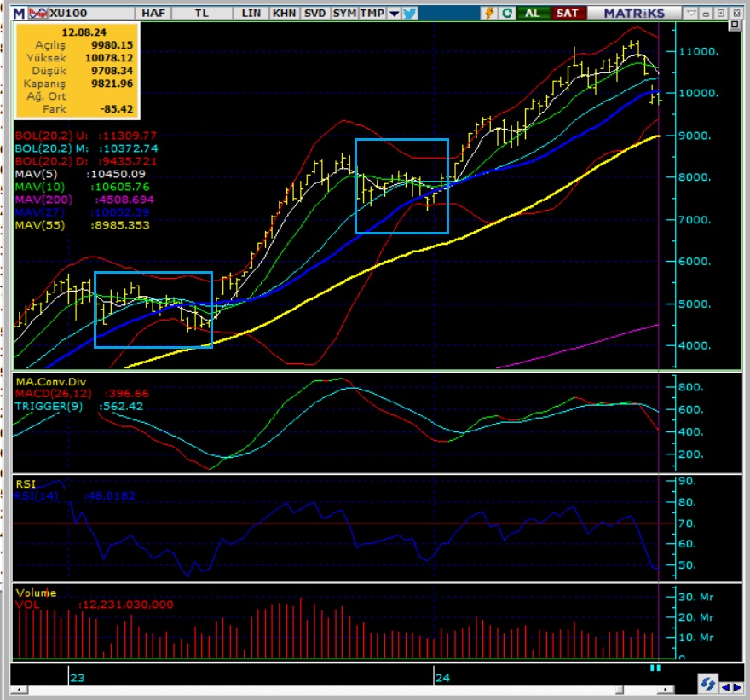750x700 pixels.
Task: Expand the triangle window menu beside MATRIKS
Action: coord(691,13)
